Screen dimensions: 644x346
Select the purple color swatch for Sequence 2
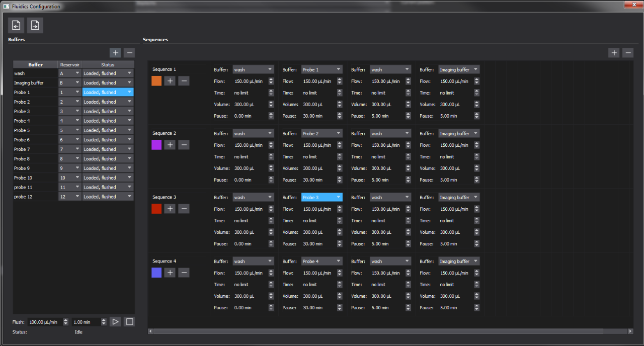coord(156,145)
